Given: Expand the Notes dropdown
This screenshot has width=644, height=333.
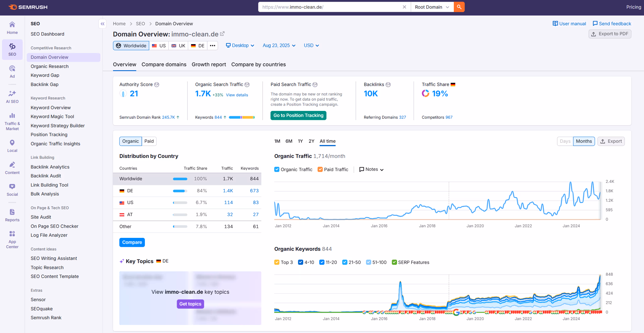Looking at the screenshot, I should (371, 170).
